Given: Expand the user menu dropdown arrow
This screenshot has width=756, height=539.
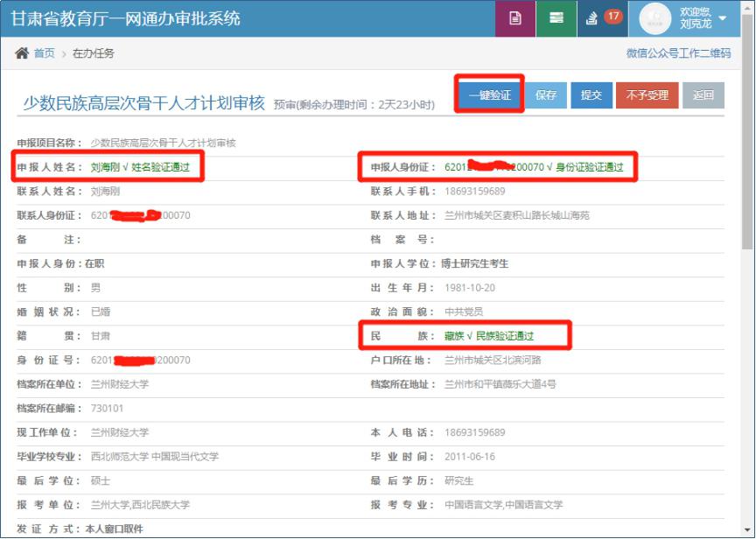Looking at the screenshot, I should click(x=723, y=18).
